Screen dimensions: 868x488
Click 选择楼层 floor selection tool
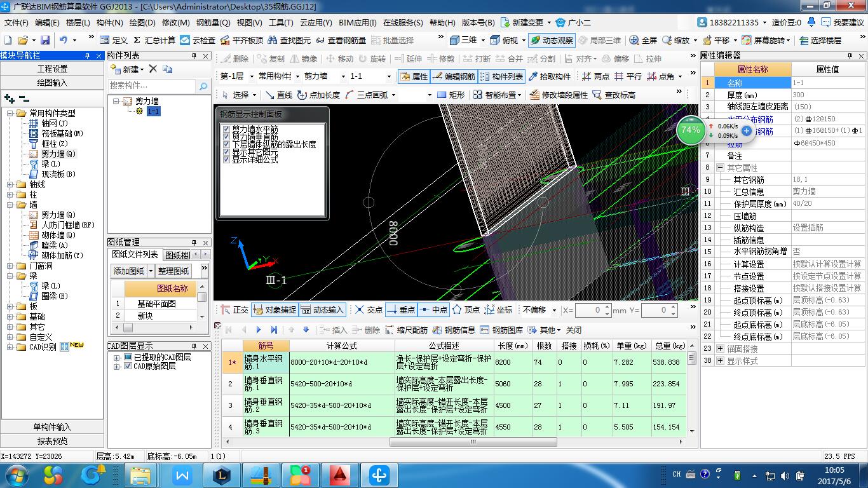tap(820, 40)
